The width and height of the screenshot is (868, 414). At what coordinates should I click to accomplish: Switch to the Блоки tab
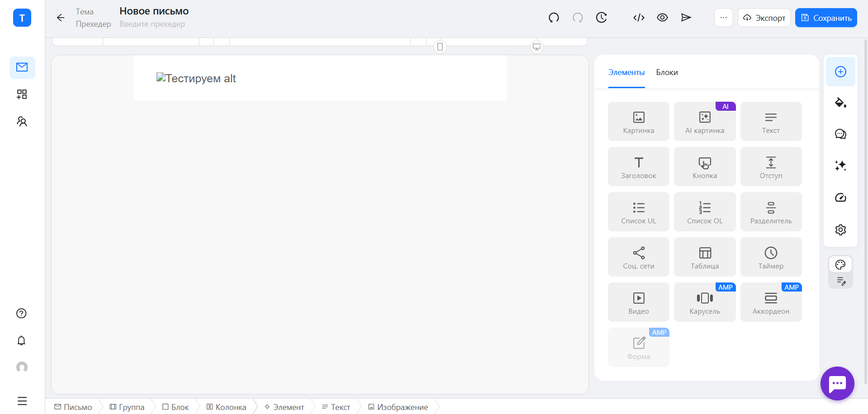(x=667, y=72)
